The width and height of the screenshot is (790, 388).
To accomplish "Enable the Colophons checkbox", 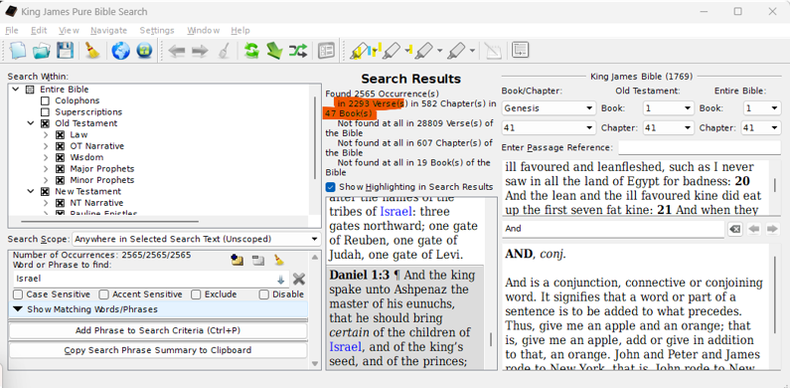I will point(45,101).
